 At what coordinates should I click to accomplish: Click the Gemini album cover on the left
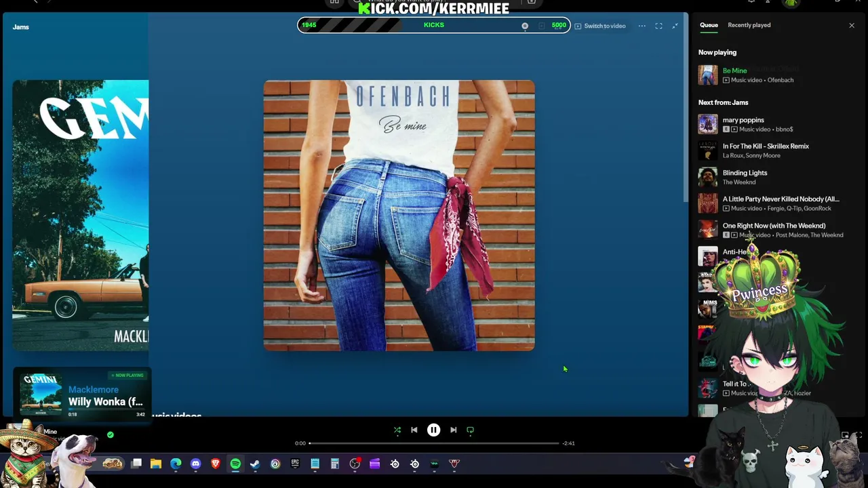pyautogui.click(x=81, y=216)
